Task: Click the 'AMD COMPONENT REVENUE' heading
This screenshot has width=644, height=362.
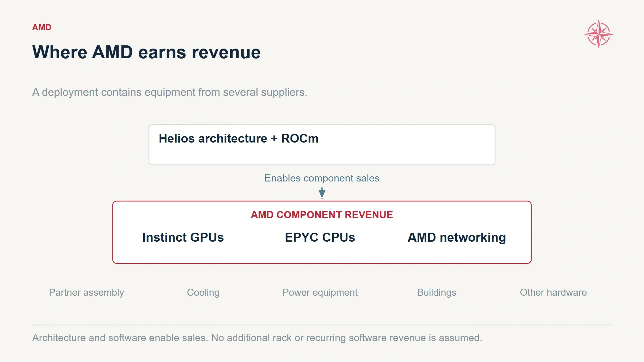Action: (x=322, y=215)
